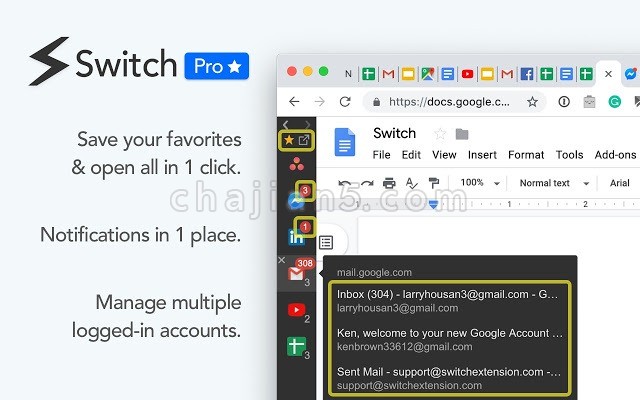Viewport: 640px width, 400px height.
Task: Open the File menu
Action: 382,155
